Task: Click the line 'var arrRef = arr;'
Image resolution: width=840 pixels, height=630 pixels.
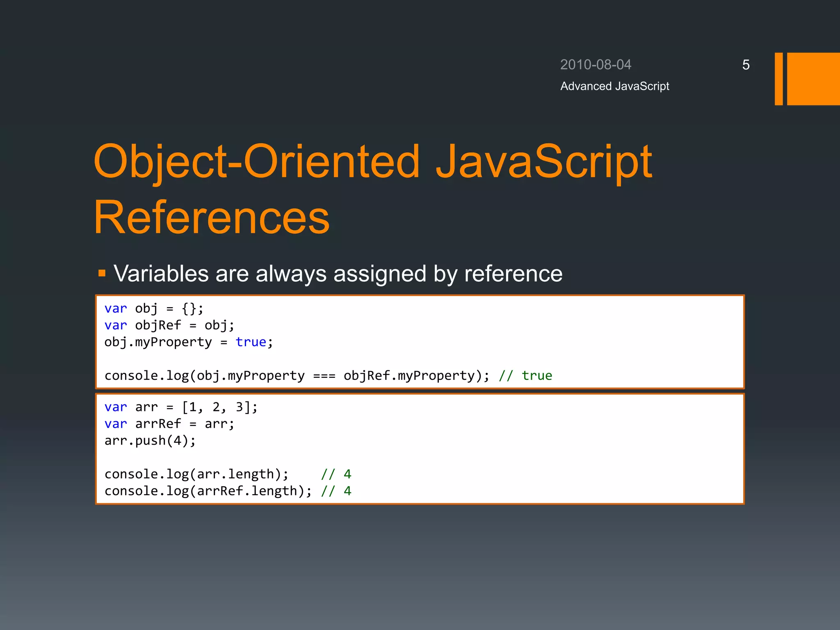Action: click(x=169, y=424)
